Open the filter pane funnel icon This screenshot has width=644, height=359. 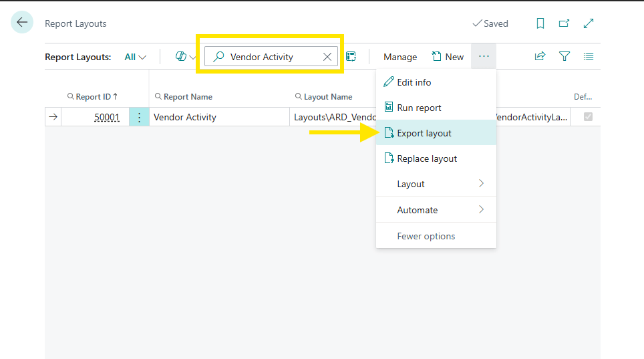tap(565, 57)
